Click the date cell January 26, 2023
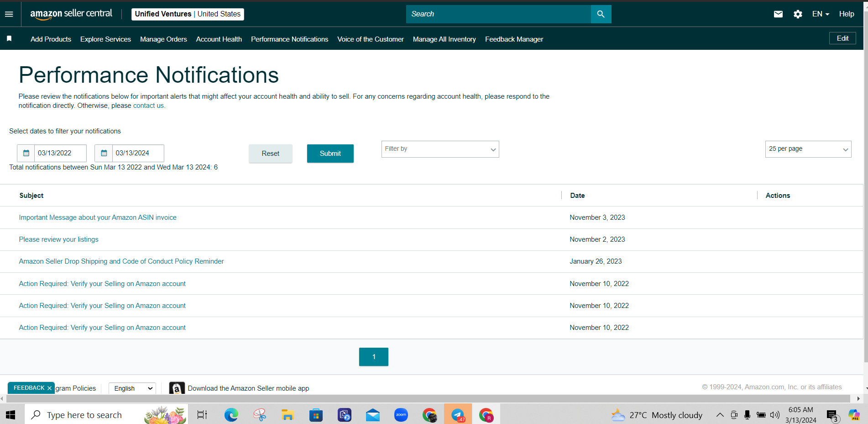 click(596, 261)
